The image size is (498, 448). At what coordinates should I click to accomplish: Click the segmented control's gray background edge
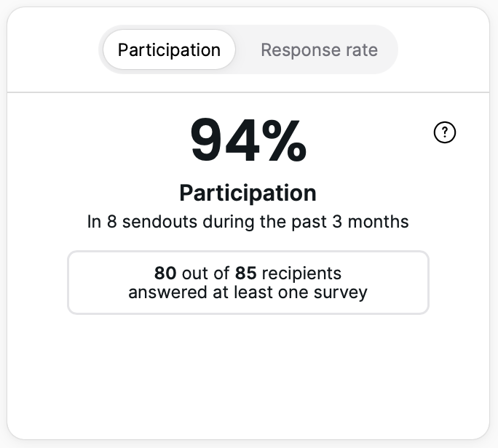coord(391,50)
